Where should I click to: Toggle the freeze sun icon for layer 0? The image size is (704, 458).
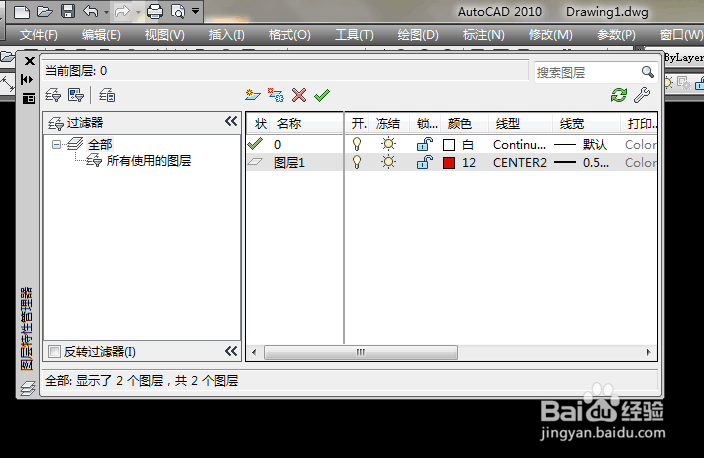click(388, 144)
